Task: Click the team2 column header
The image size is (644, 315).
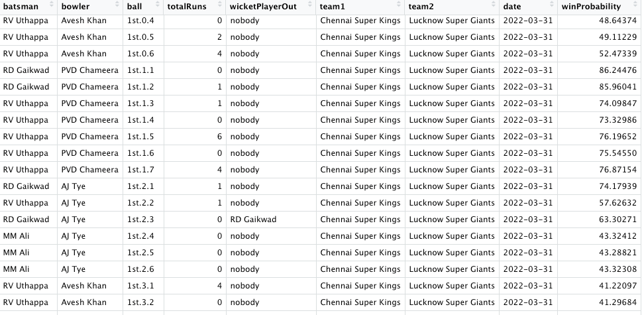Action: click(x=424, y=6)
